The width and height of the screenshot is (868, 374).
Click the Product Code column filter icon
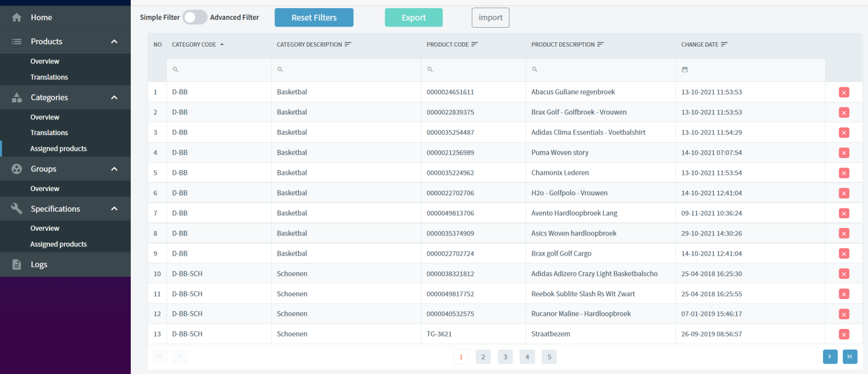point(475,45)
